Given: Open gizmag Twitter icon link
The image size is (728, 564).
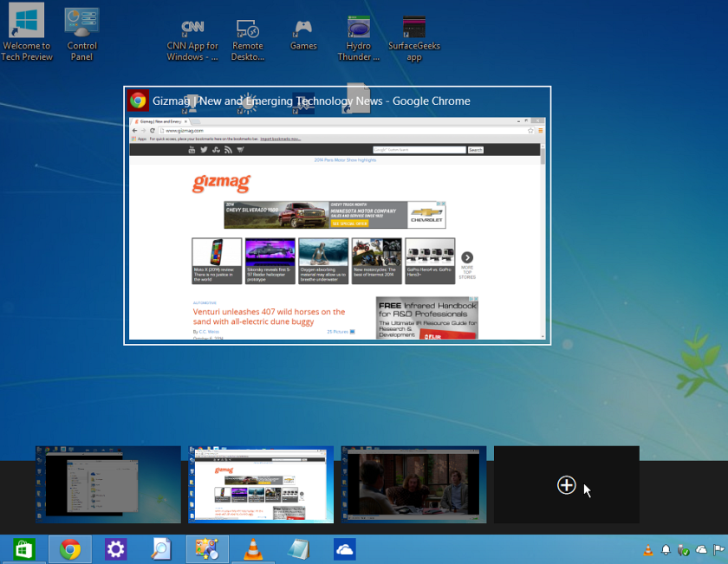Looking at the screenshot, I should coord(204,150).
